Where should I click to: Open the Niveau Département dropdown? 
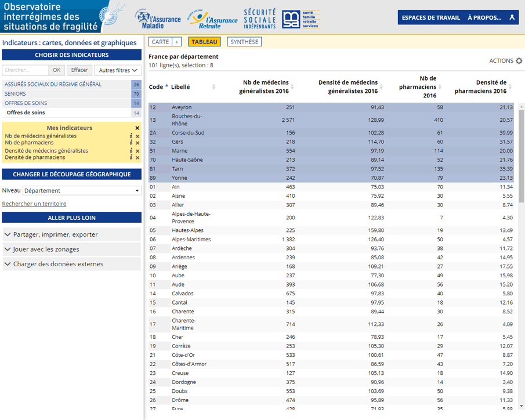[x=82, y=191]
